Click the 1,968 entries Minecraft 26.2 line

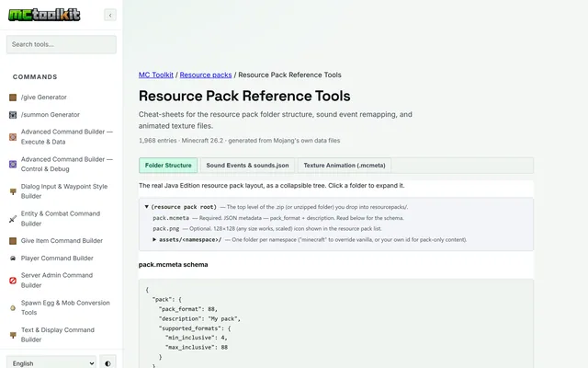(239, 141)
